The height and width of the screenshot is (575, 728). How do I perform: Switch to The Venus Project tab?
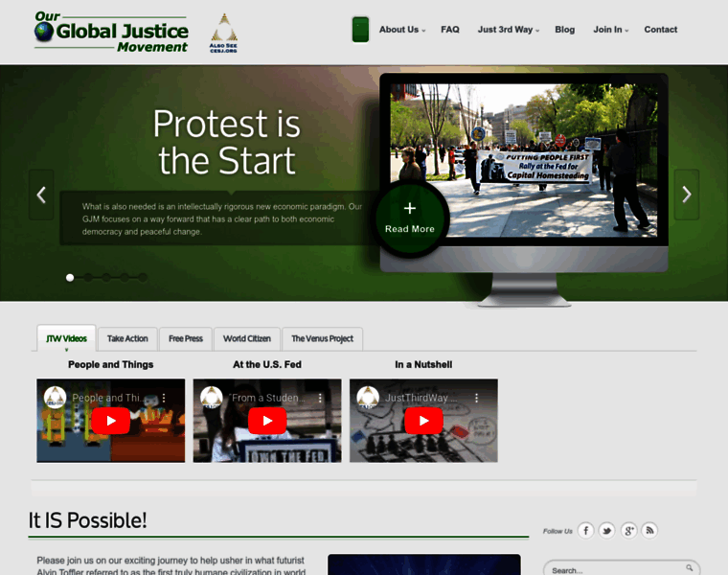click(322, 339)
